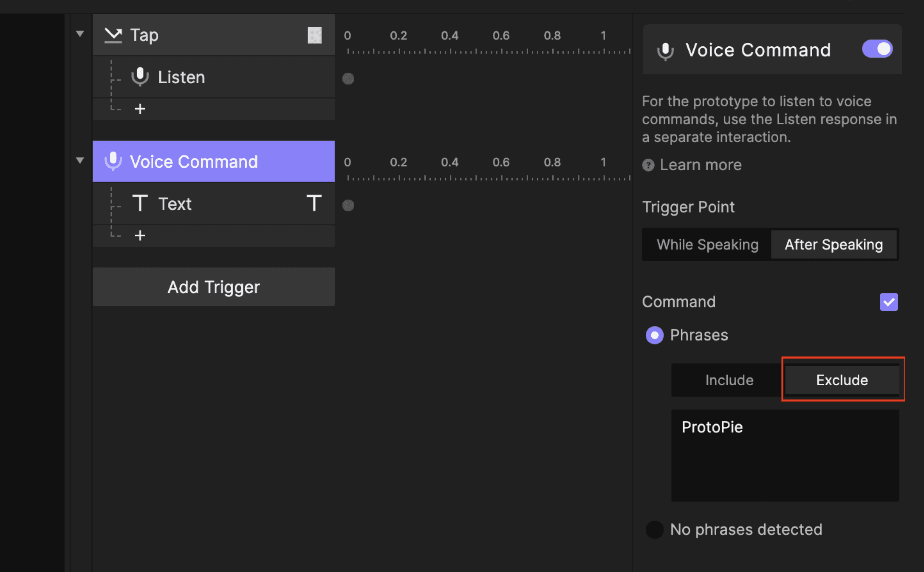Click the help icon next to Learn more
The width and height of the screenshot is (924, 572).
[647, 165]
